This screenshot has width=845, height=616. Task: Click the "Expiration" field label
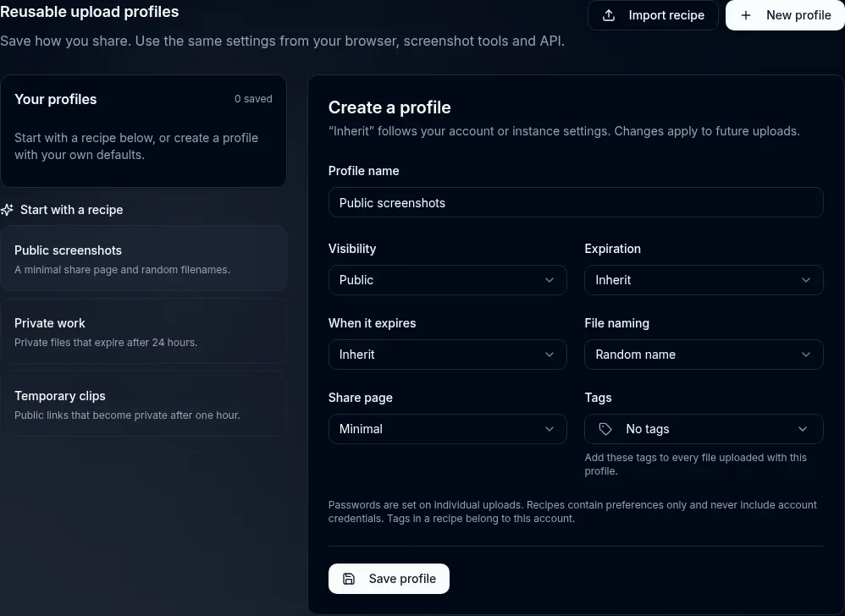[612, 249]
